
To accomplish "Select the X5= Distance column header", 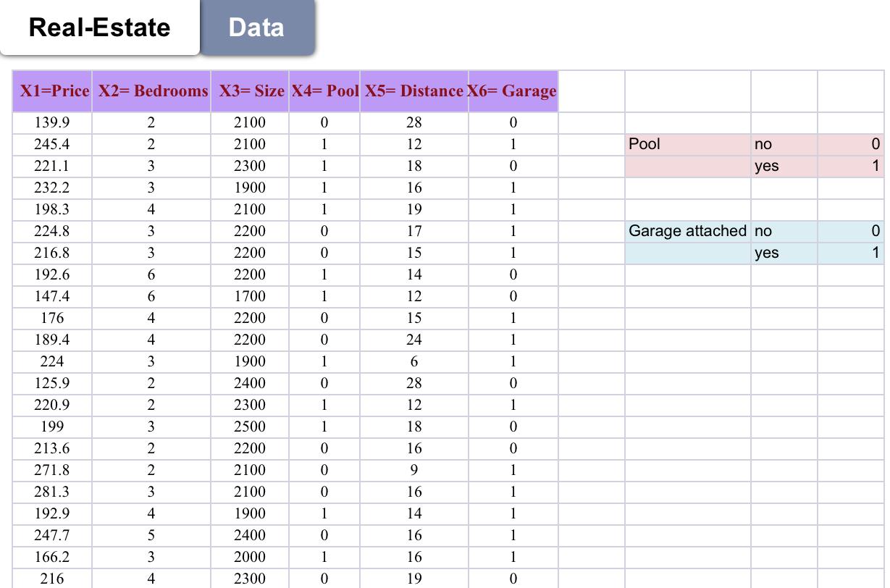I will click(415, 91).
